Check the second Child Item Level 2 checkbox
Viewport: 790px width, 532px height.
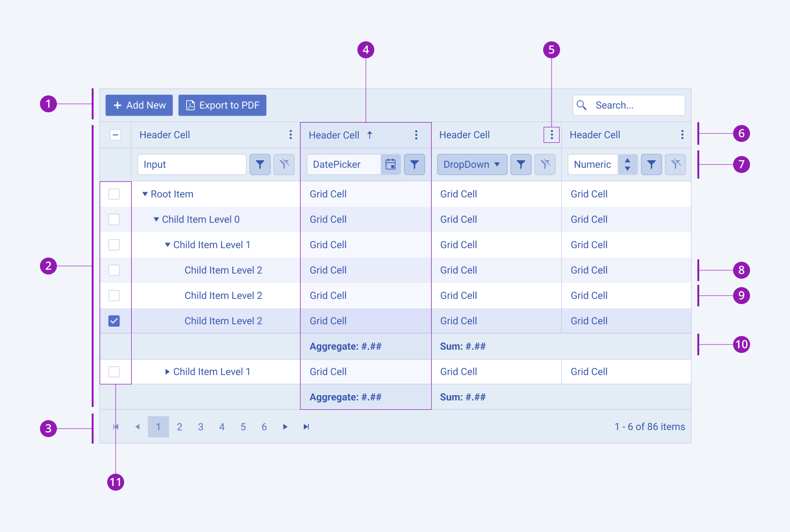click(x=114, y=296)
